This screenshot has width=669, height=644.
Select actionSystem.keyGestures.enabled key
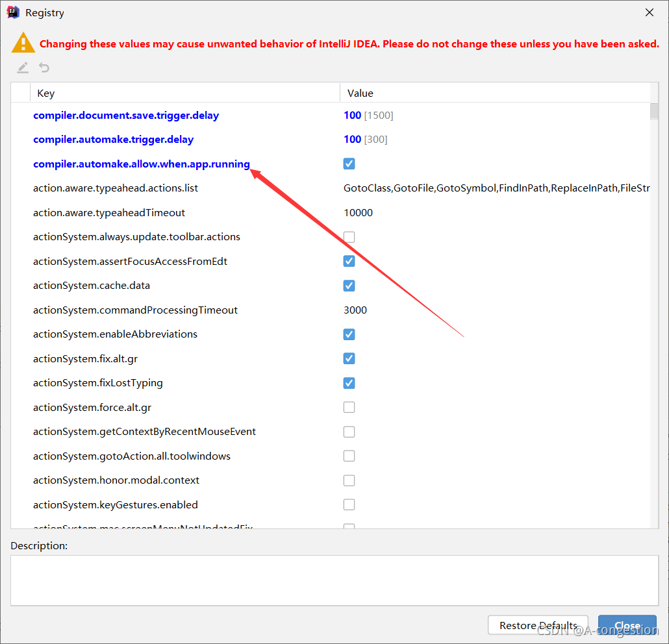[116, 504]
